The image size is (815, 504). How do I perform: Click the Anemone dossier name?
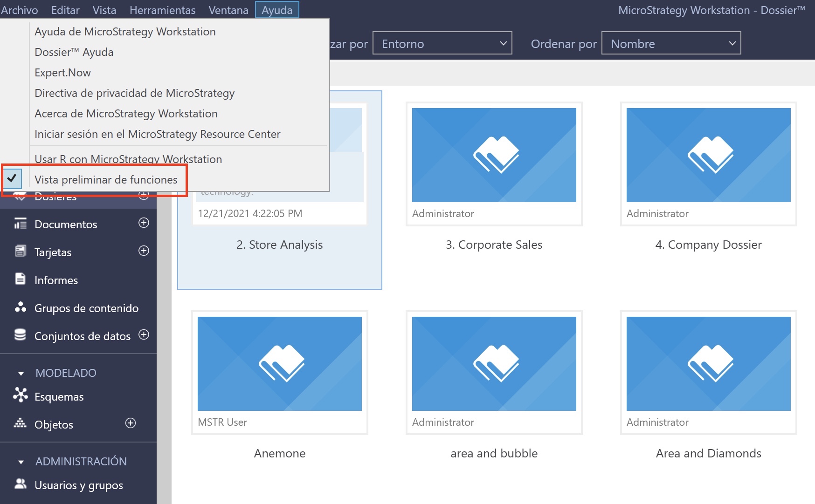280,453
